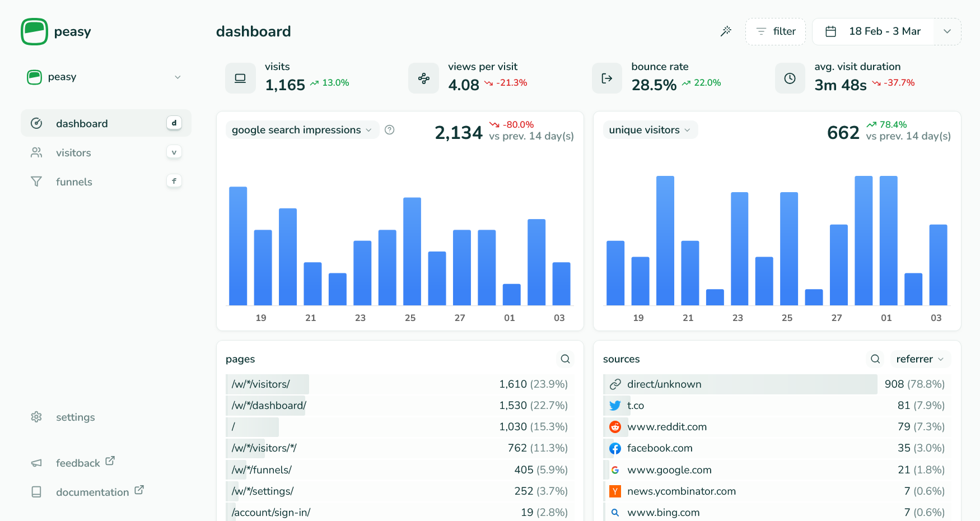The image size is (980, 521).
Task: Select the visitors icon in the sidebar
Action: (36, 152)
